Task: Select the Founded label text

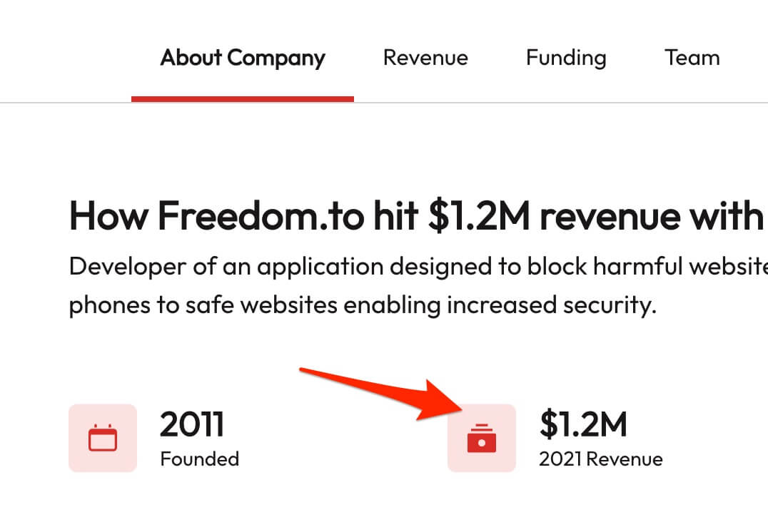Action: tap(200, 459)
